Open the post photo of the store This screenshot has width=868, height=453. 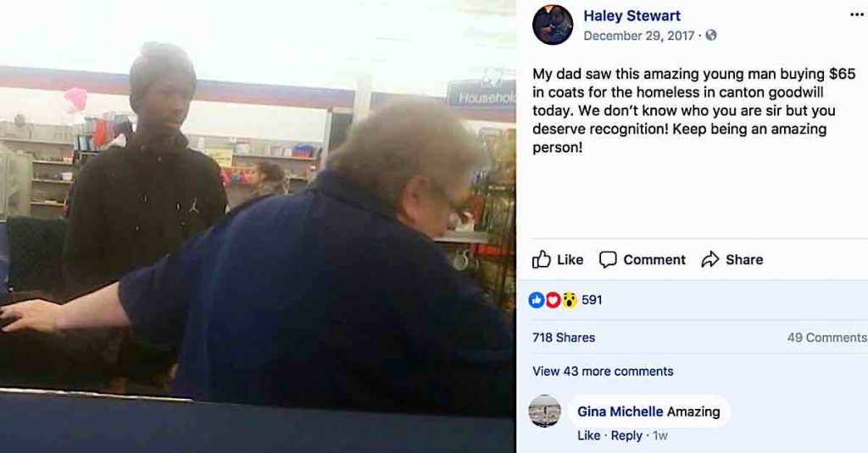click(258, 227)
